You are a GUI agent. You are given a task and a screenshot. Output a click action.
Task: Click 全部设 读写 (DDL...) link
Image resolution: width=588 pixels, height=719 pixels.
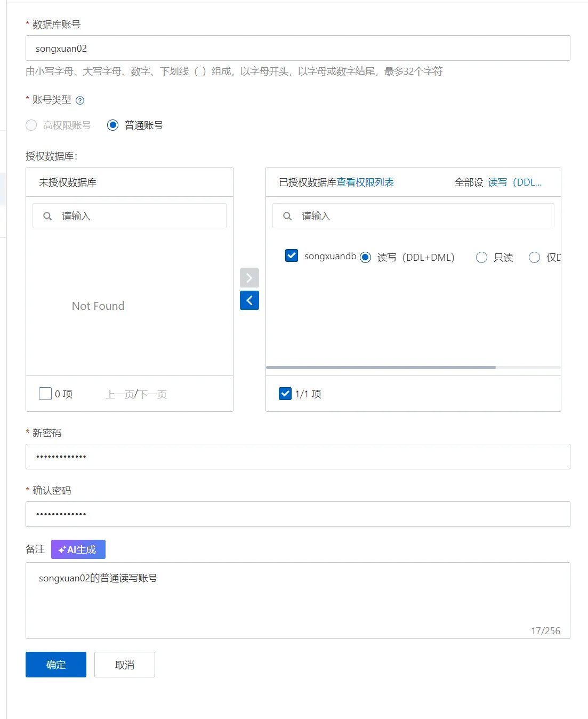514,182
